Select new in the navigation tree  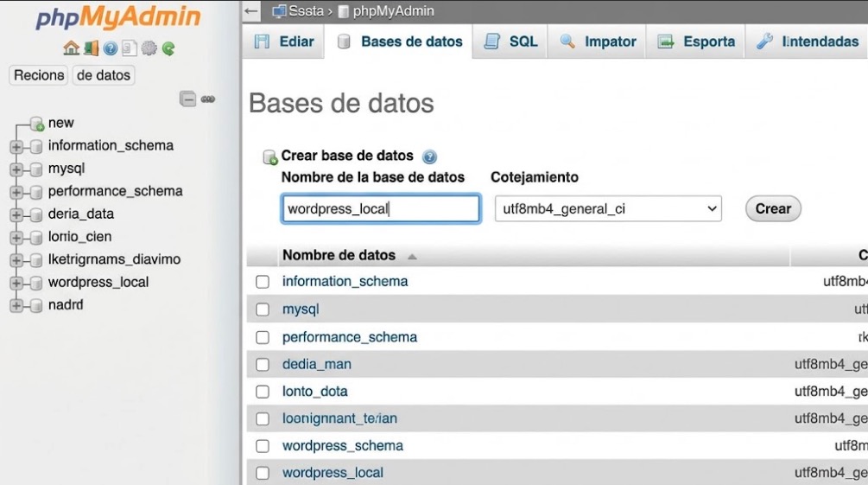[61, 123]
